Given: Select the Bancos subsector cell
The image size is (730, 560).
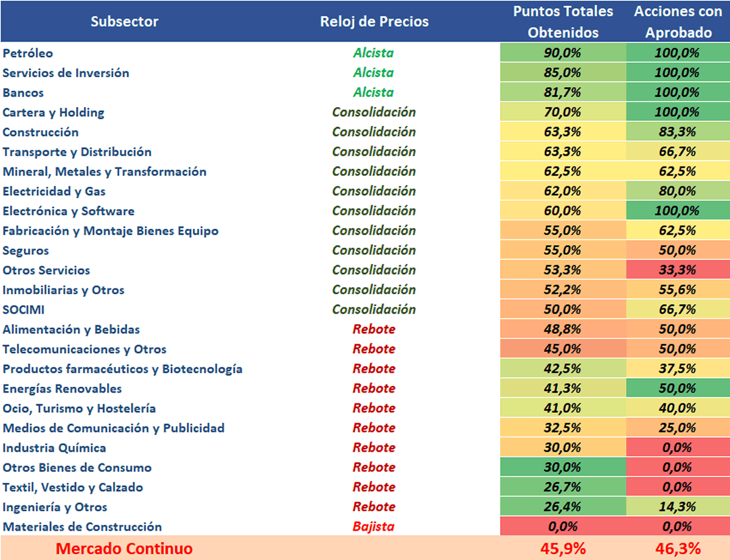Looking at the screenshot, I should [23, 93].
